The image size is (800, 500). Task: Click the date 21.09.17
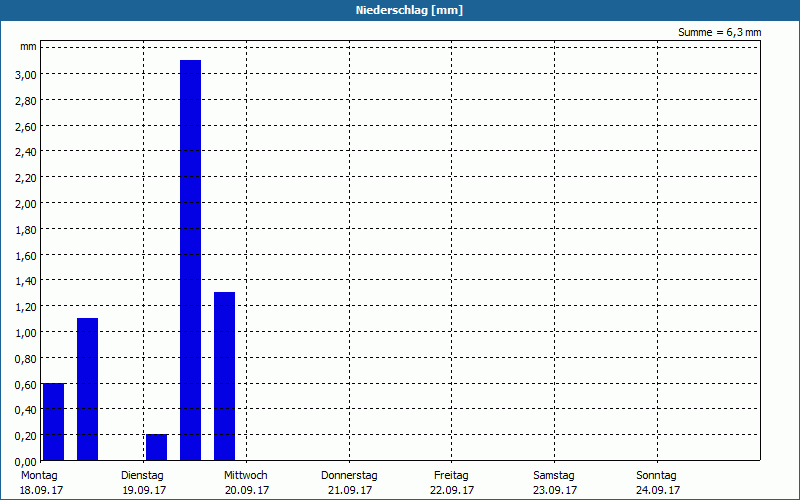click(x=350, y=490)
